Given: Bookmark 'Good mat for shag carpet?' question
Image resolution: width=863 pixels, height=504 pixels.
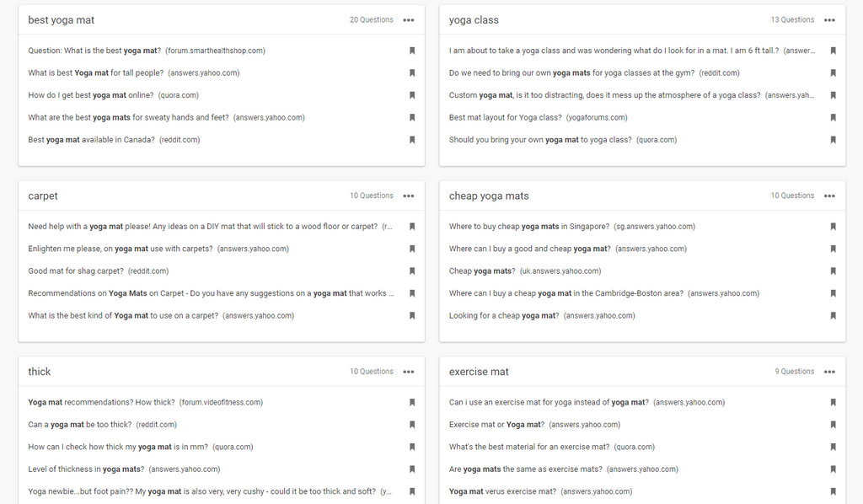Looking at the screenshot, I should 412,271.
